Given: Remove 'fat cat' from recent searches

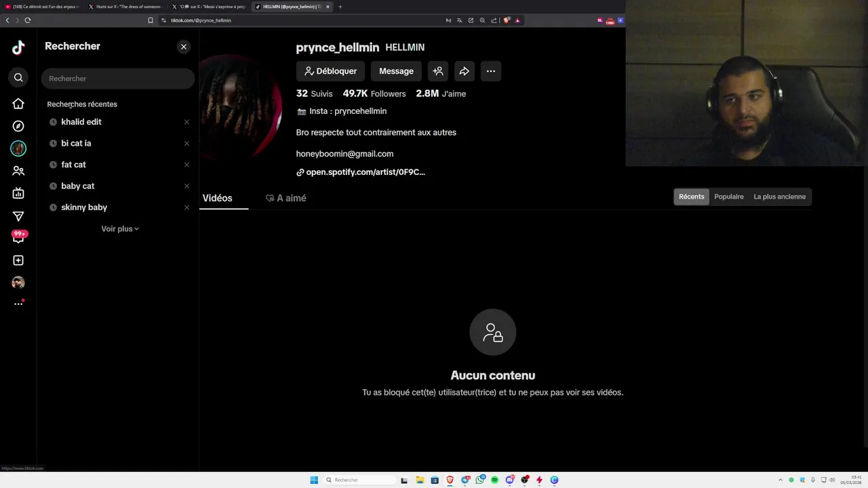Looking at the screenshot, I should (x=186, y=165).
